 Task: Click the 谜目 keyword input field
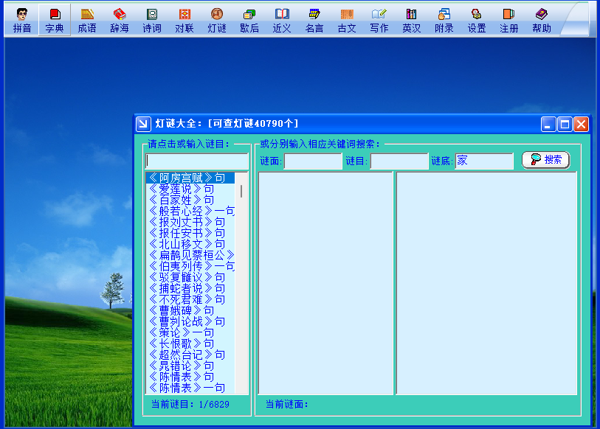tap(398, 161)
